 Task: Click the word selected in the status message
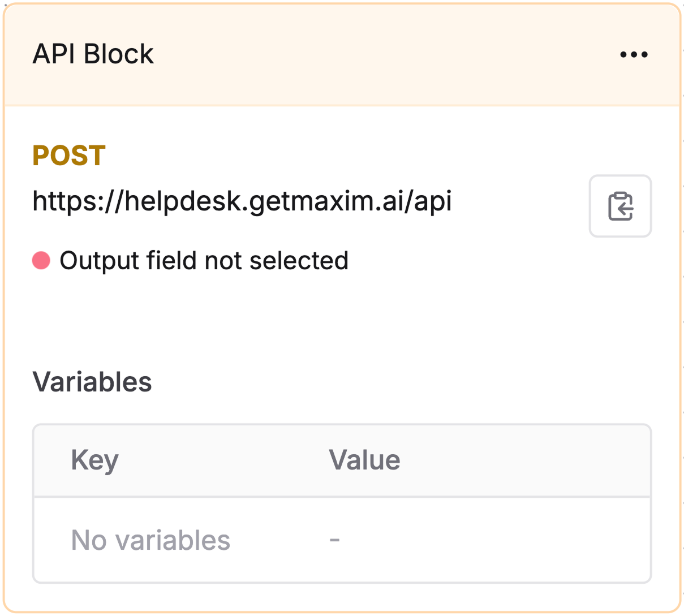[x=299, y=261]
